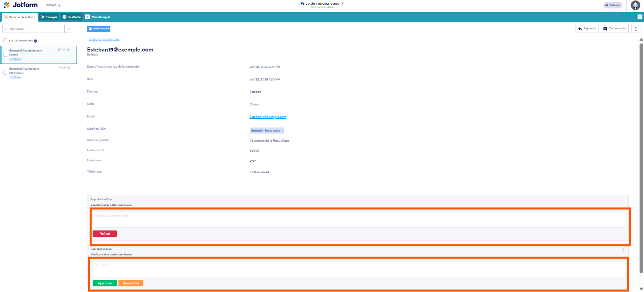644x292 pixels.
Task: Click the 'En Cours' badge under debitis cavus
Action: point(15,77)
